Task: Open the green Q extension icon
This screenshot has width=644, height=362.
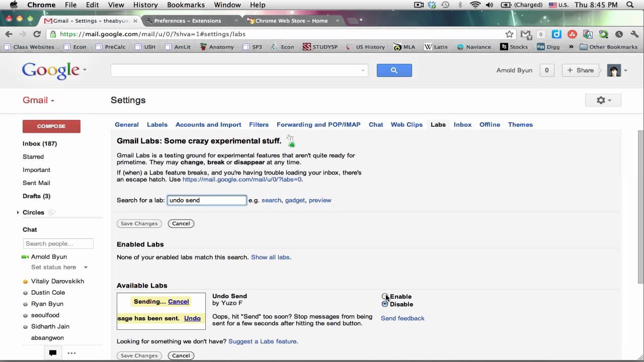Action: click(603, 34)
